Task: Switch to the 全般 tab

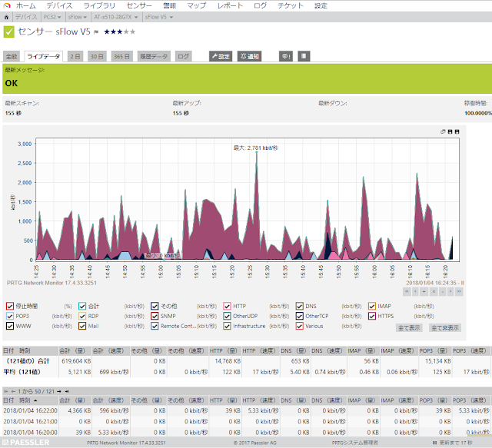Action: pyautogui.click(x=12, y=56)
